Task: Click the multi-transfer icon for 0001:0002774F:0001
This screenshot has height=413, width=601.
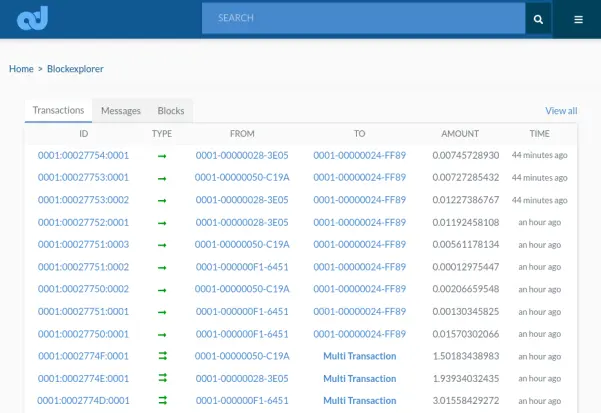Action: pos(163,356)
